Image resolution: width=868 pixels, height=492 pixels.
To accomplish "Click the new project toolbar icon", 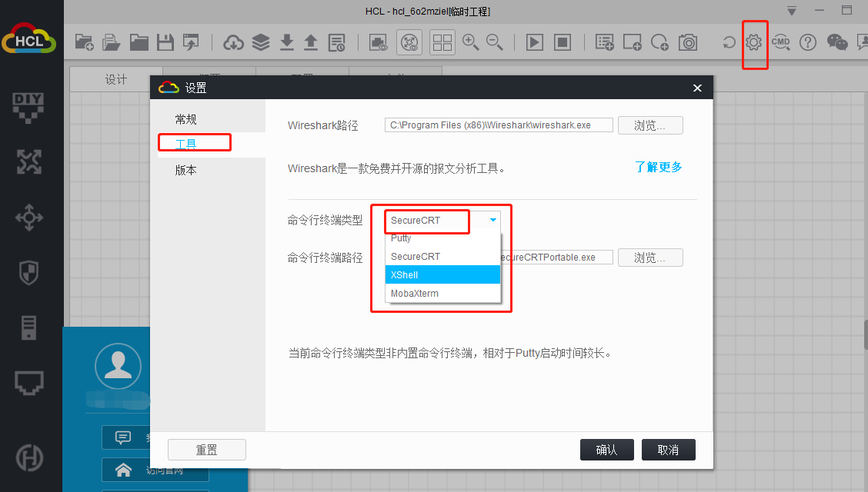I will click(84, 42).
